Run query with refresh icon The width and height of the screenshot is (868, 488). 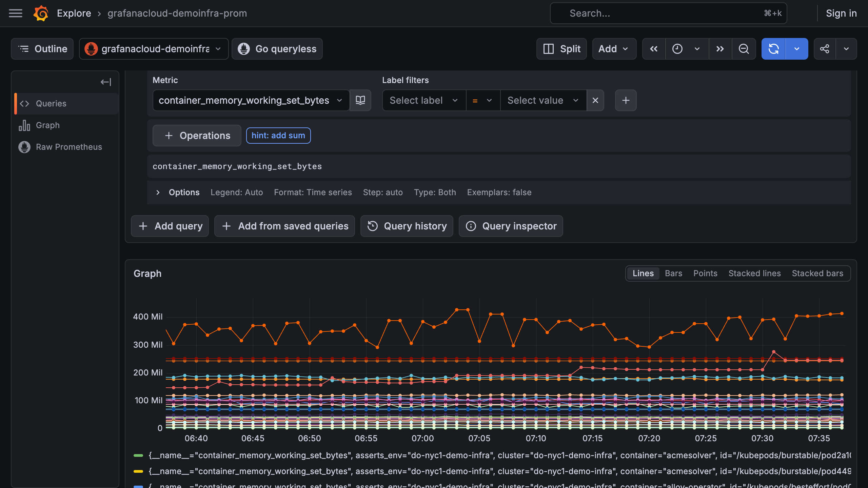click(x=773, y=49)
